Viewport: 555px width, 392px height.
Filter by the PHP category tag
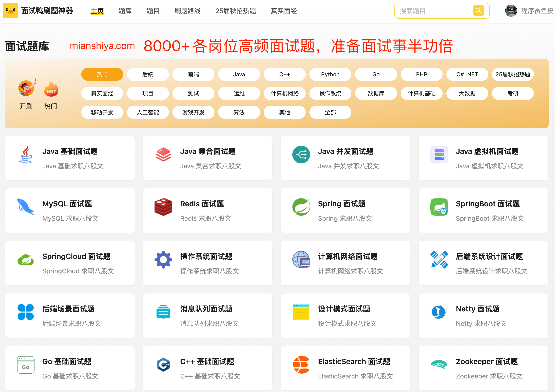(x=422, y=74)
